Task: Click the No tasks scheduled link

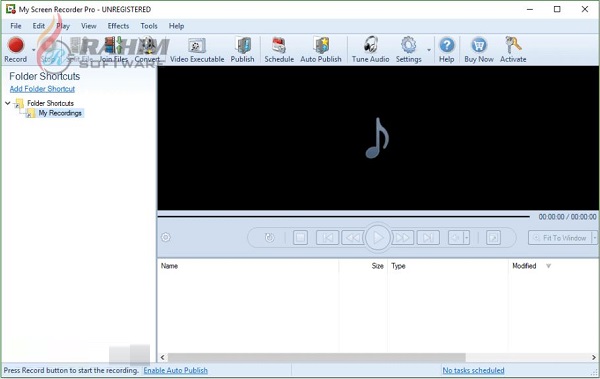Action: point(473,371)
